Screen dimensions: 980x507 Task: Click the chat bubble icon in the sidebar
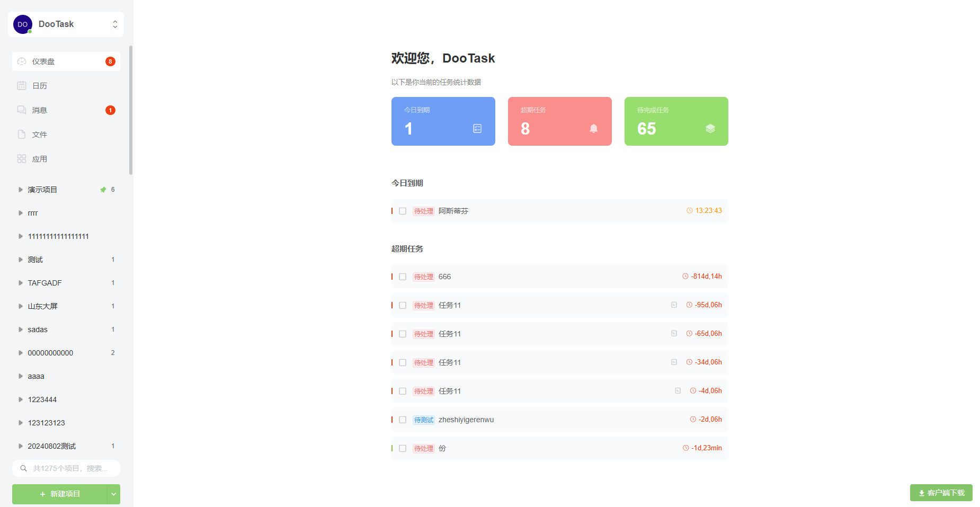pos(22,110)
